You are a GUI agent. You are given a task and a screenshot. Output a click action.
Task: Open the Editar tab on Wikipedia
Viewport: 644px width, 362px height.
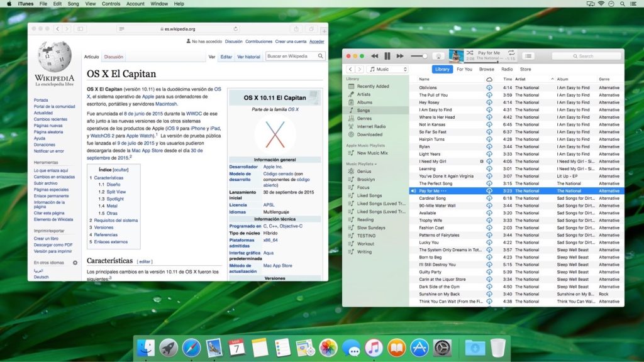(x=226, y=57)
